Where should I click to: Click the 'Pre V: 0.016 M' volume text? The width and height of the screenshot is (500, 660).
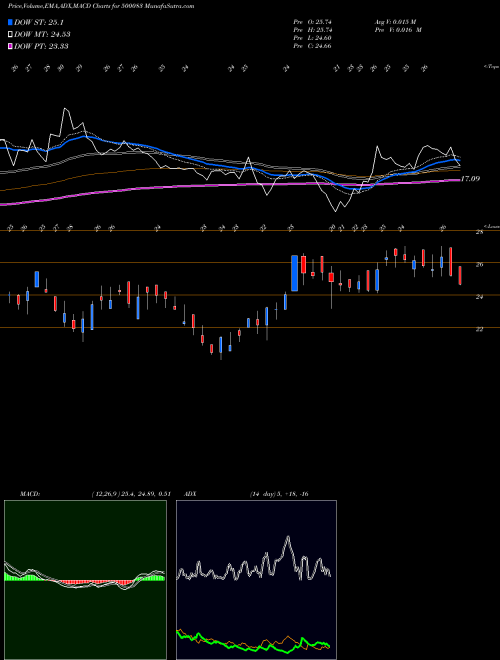tap(398, 30)
